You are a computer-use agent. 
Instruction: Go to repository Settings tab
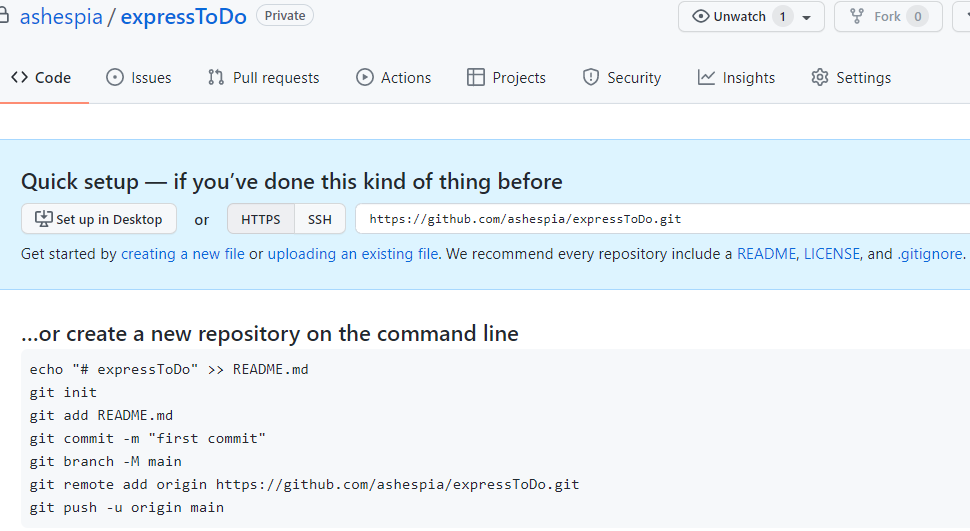point(851,77)
